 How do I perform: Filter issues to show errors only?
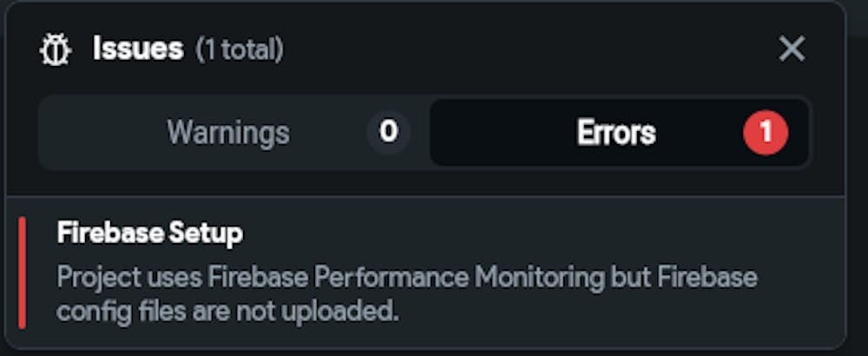pos(616,133)
